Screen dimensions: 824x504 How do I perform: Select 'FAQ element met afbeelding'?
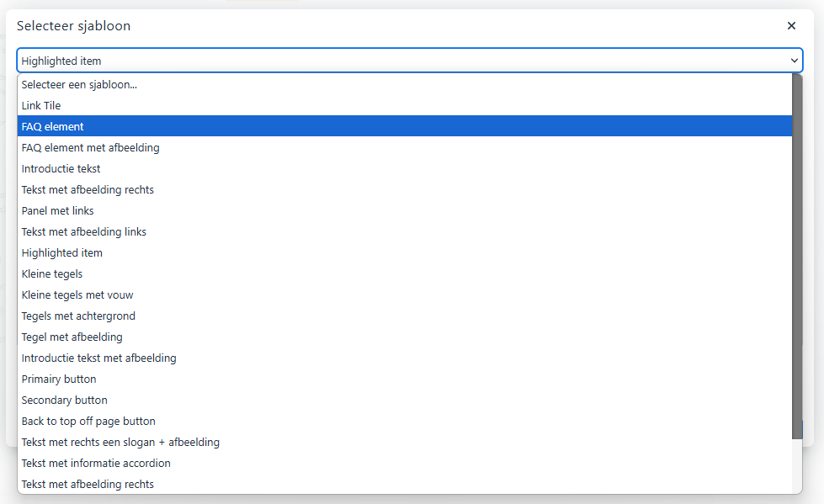pyautogui.click(x=90, y=147)
